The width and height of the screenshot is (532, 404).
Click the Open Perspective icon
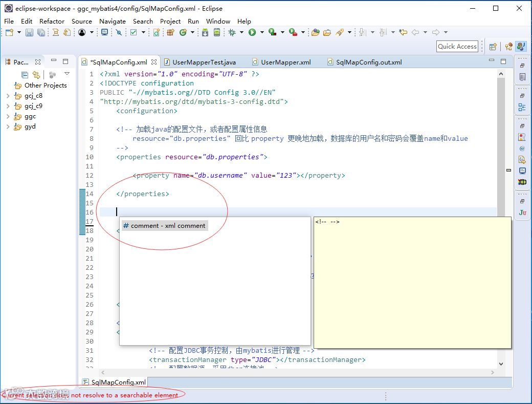coord(493,47)
